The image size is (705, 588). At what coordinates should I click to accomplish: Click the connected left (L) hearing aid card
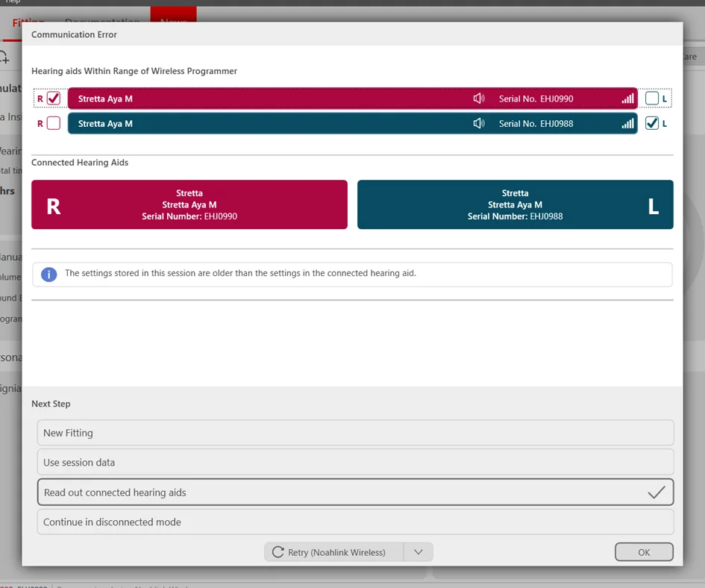tap(516, 204)
